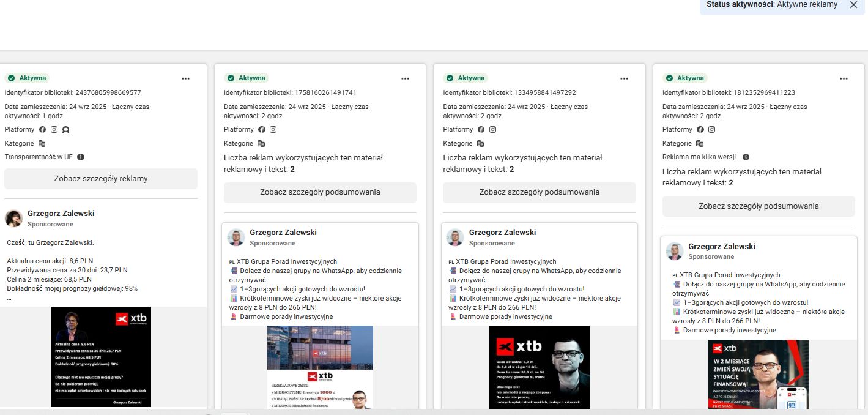Click Kategorie icon on ad 1812352969411223
The image size is (868, 415).
(700, 144)
